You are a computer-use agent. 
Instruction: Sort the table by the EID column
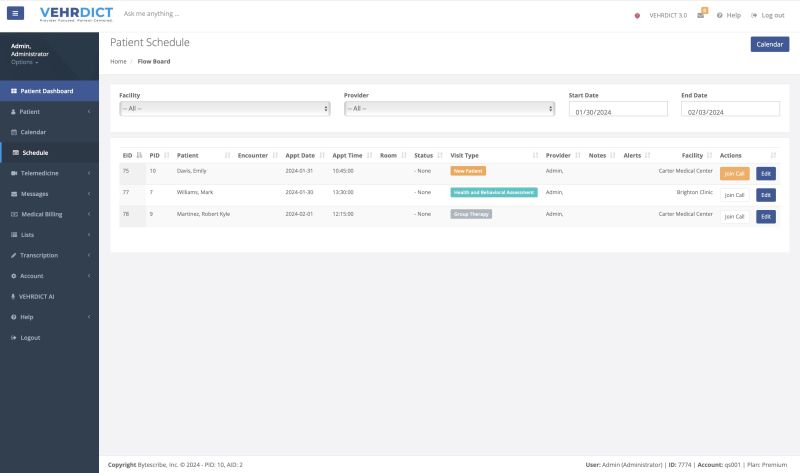(x=132, y=156)
